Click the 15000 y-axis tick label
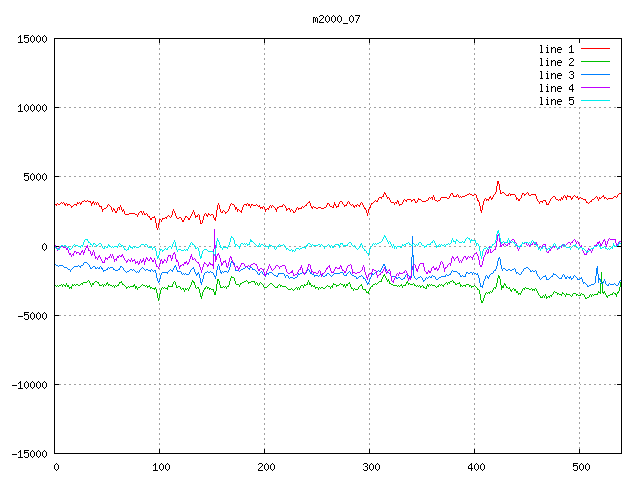This screenshot has height=480, width=640. [32, 39]
